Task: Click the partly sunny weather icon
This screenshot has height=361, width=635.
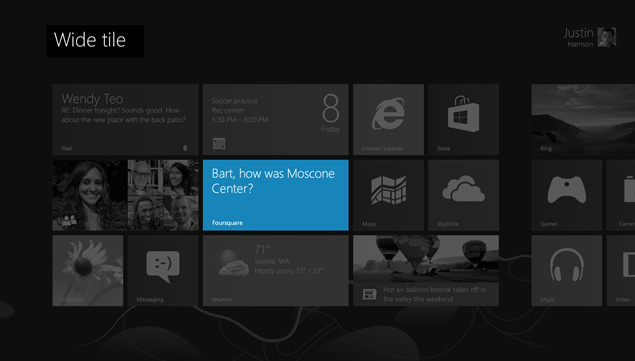Action: 233,263
